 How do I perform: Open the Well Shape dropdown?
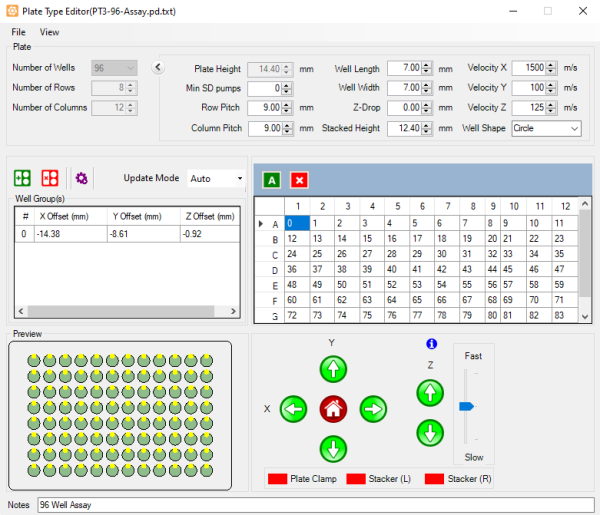click(546, 128)
